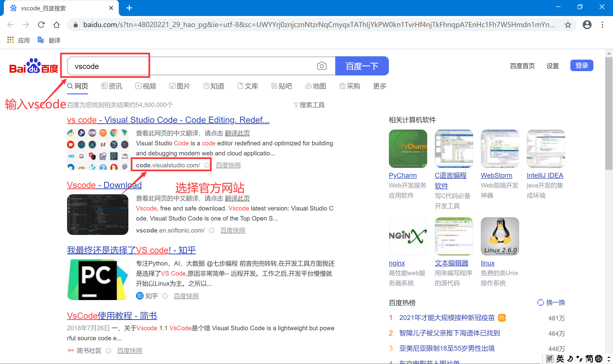The height and width of the screenshot is (364, 613).
Task: Open the Chrome three-dot menu
Action: pos(602,25)
